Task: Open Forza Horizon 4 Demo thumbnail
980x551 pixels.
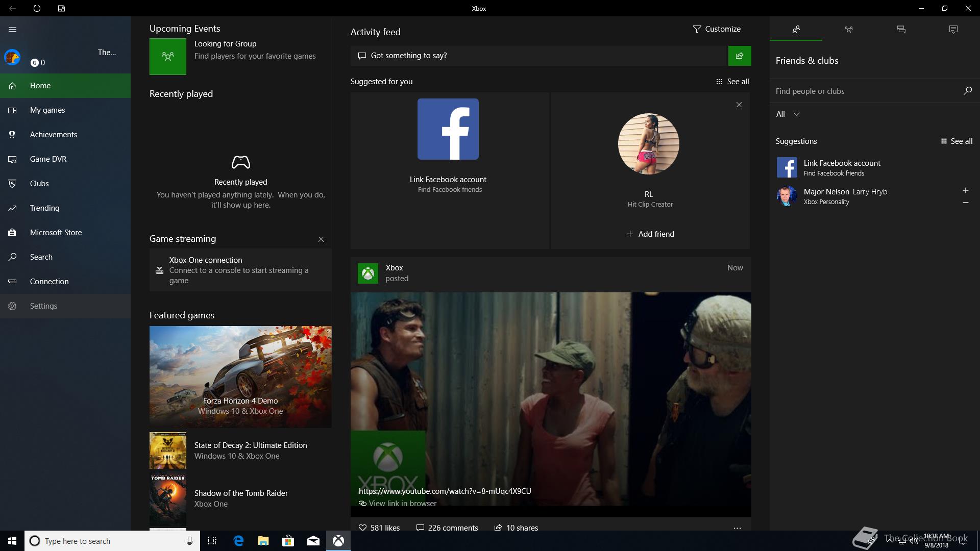Action: [240, 377]
